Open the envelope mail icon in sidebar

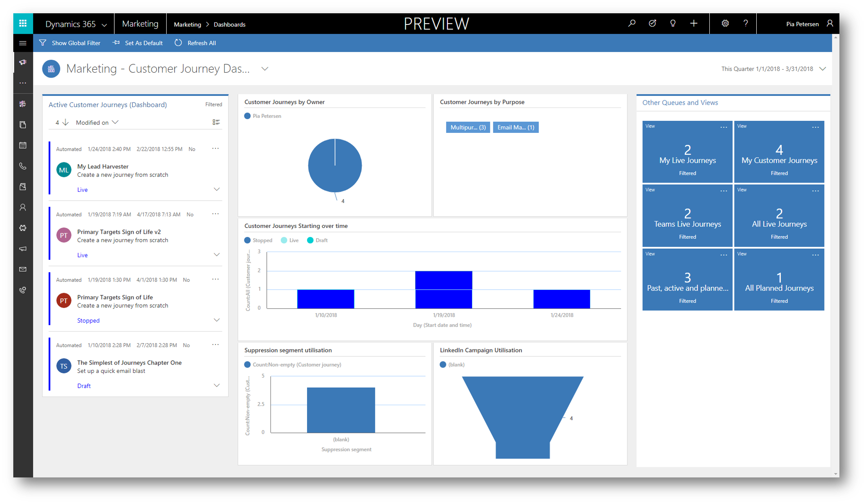[x=23, y=269]
